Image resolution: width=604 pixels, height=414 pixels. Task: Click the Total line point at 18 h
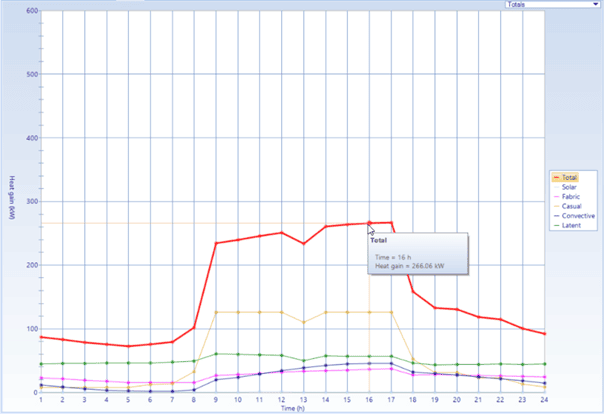click(413, 291)
